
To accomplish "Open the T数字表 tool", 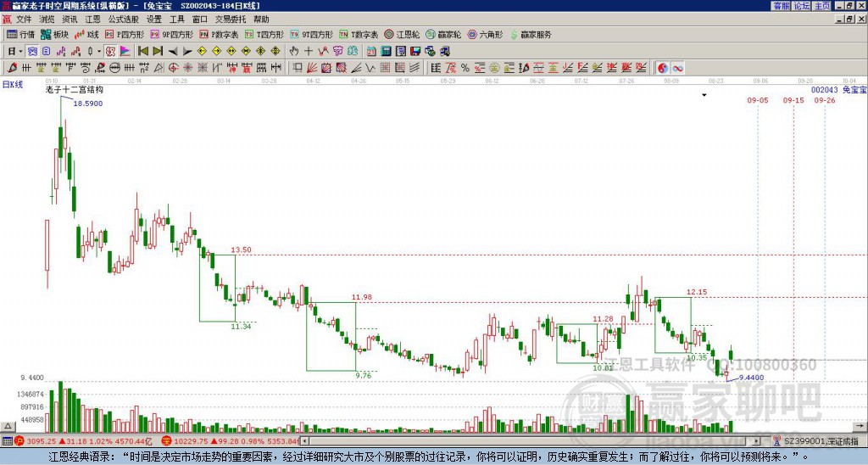I will pos(359,34).
